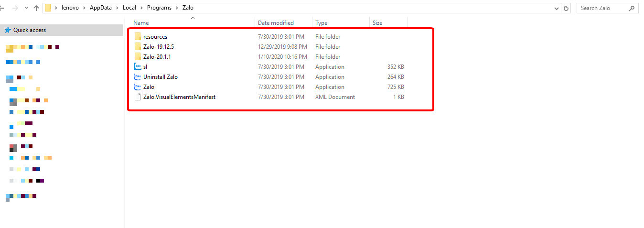Open recent locations dropdown arrow
644x228 pixels.
26,9
